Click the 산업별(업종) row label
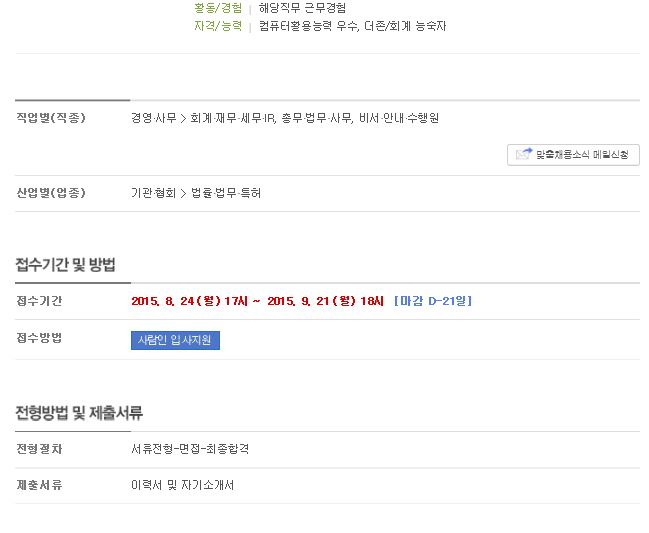The width and height of the screenshot is (649, 533). click(50, 193)
